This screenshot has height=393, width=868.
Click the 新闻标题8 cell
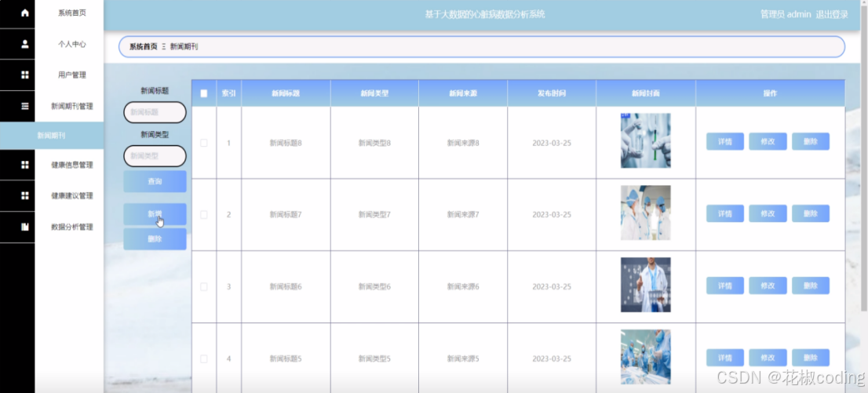coord(286,143)
